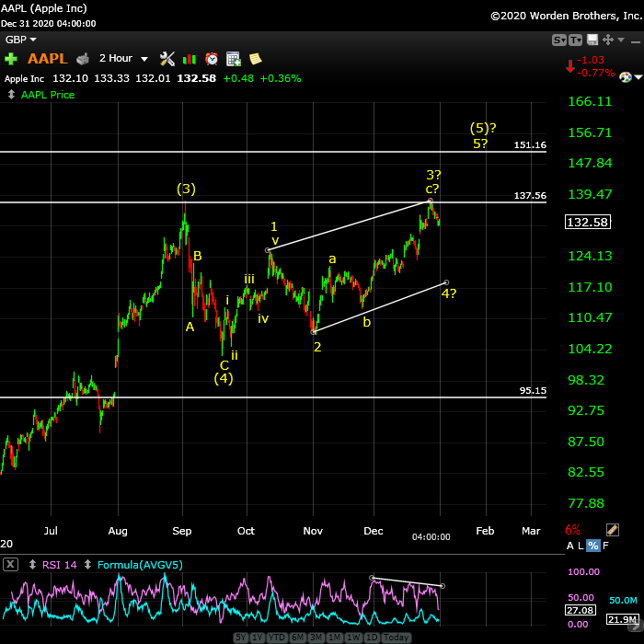
Task: Click the up-down arrows beside Formula(AVGV5)
Action: pyautogui.click(x=87, y=565)
